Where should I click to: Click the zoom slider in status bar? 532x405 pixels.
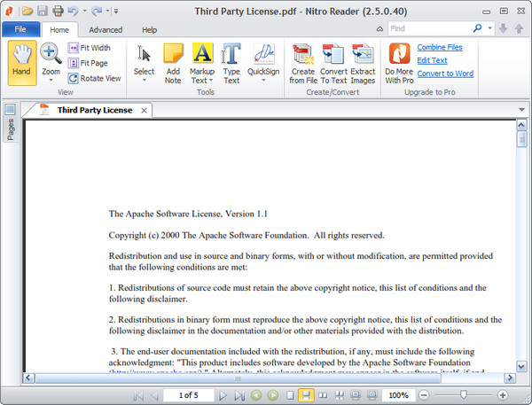coord(462,394)
